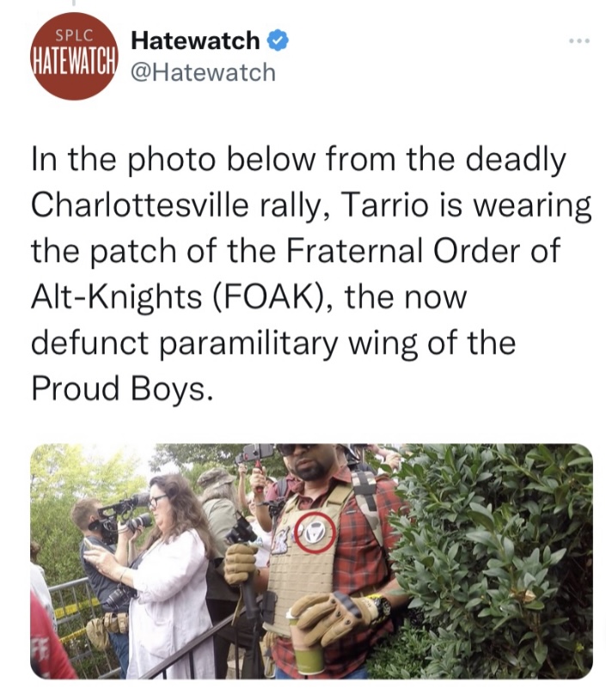Open the @Hatewatch handle link
The width and height of the screenshot is (606, 700).
pyautogui.click(x=204, y=72)
